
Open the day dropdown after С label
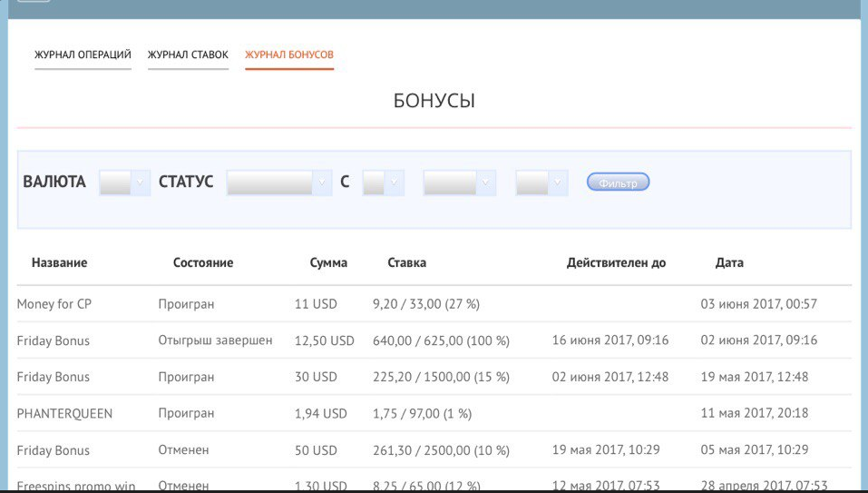[x=383, y=182]
